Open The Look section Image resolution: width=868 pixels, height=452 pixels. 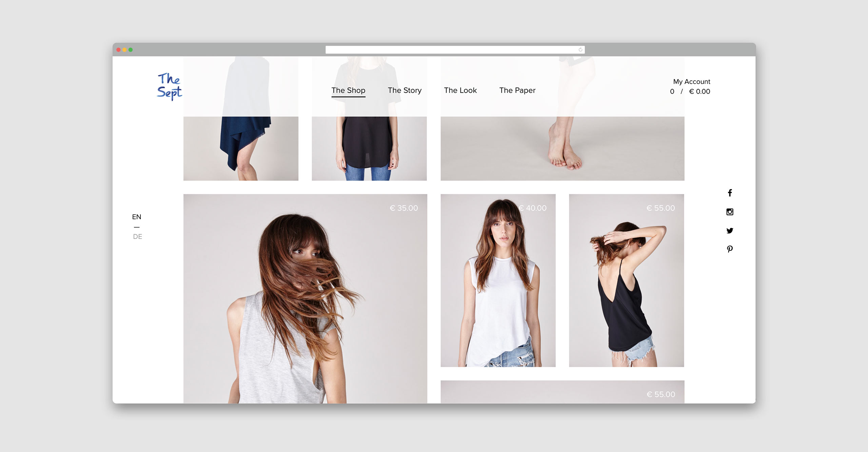point(460,90)
